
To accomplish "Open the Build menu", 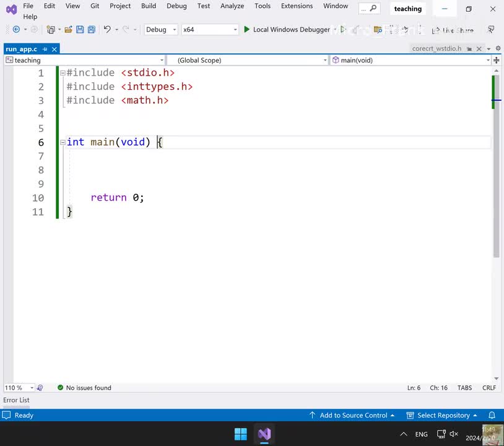I will click(149, 6).
